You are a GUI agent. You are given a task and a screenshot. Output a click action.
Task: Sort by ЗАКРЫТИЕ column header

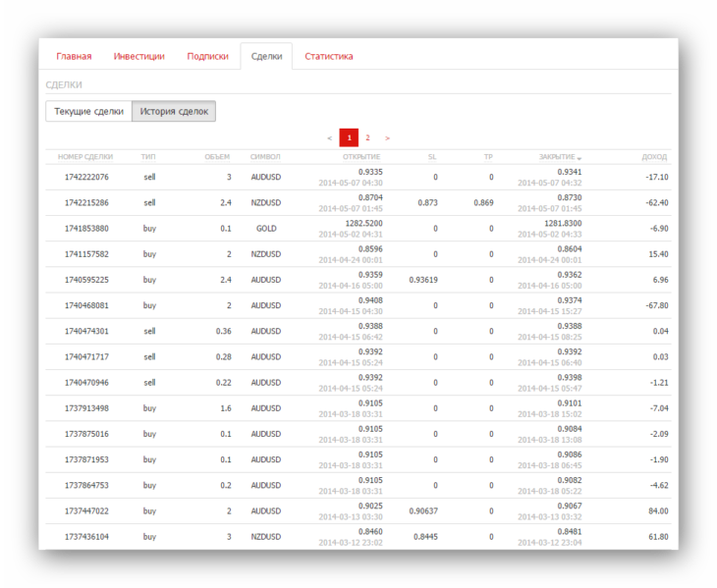click(560, 157)
